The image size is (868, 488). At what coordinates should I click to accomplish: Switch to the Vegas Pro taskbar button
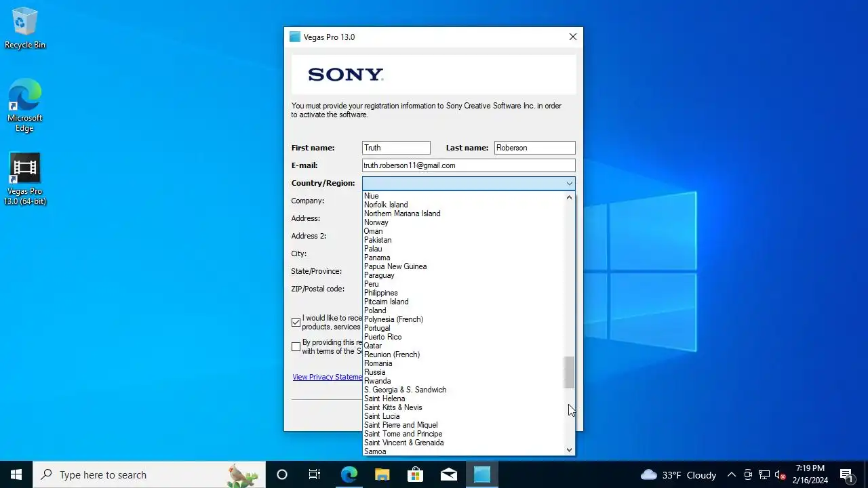coord(482,474)
